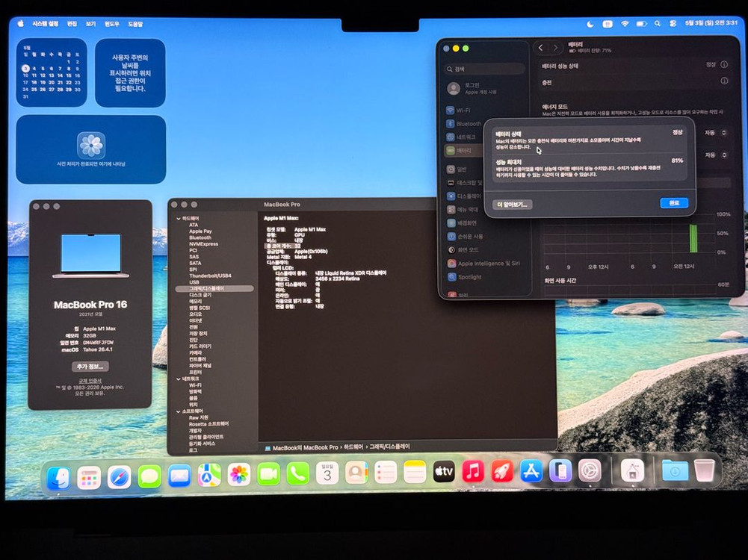Open Music from the Dock
The image size is (748, 560).
coord(473,471)
